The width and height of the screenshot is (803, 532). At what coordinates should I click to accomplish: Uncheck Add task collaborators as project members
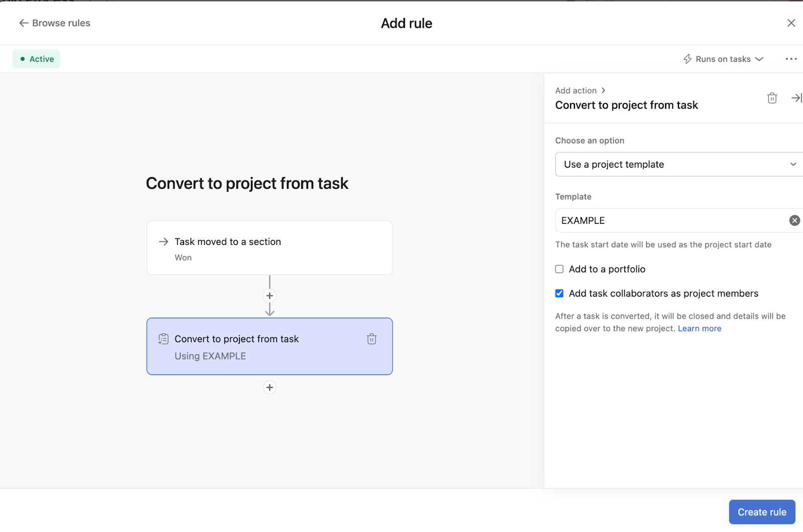pyautogui.click(x=560, y=294)
